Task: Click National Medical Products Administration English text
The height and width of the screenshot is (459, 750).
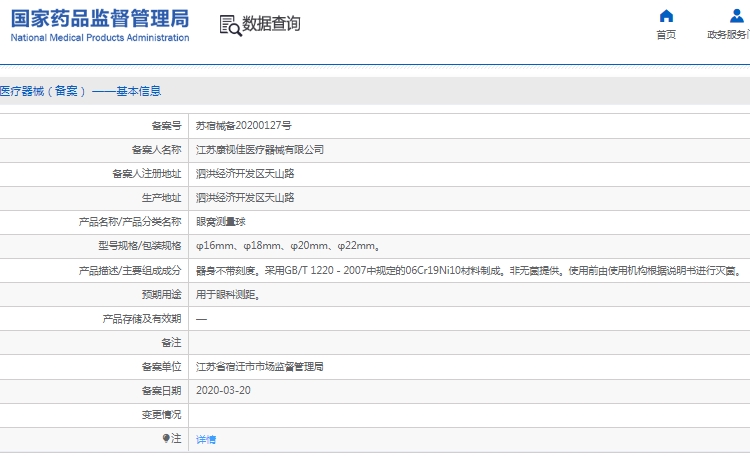Action: pos(100,37)
